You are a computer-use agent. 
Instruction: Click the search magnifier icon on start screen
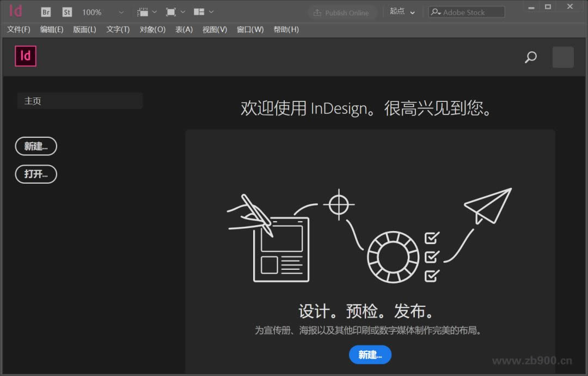(530, 57)
